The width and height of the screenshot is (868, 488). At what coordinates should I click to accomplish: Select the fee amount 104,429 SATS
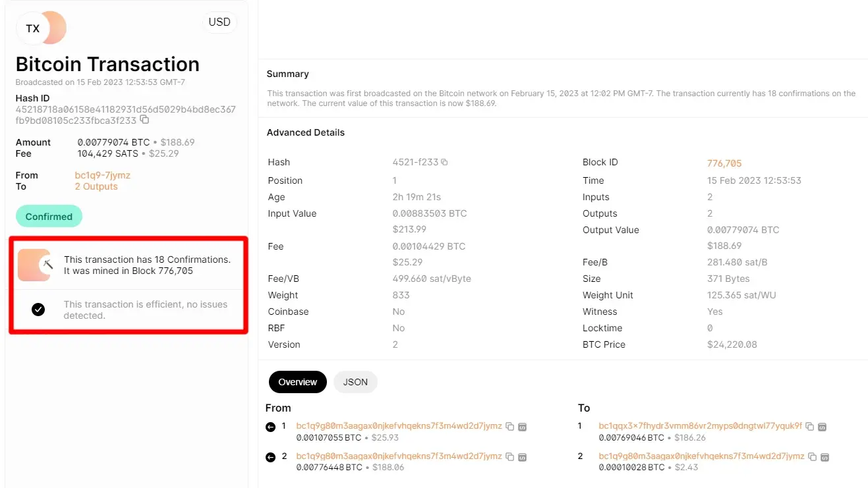(108, 153)
